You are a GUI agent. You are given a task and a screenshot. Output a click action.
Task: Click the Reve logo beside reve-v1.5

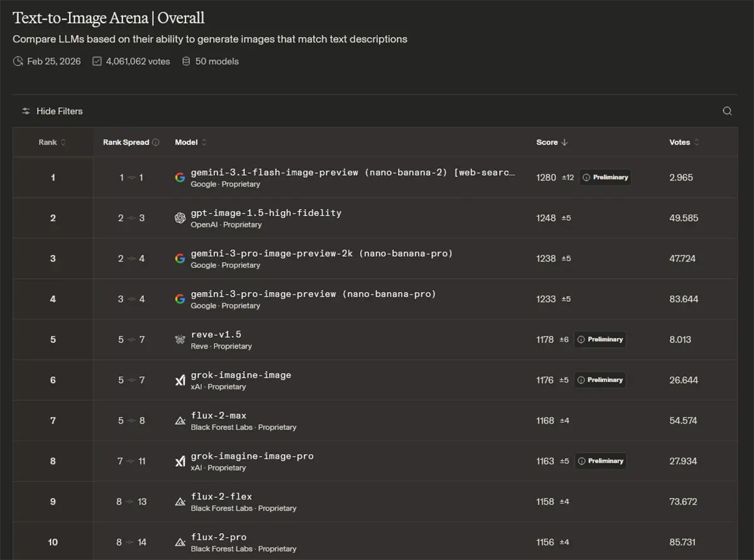coord(180,340)
